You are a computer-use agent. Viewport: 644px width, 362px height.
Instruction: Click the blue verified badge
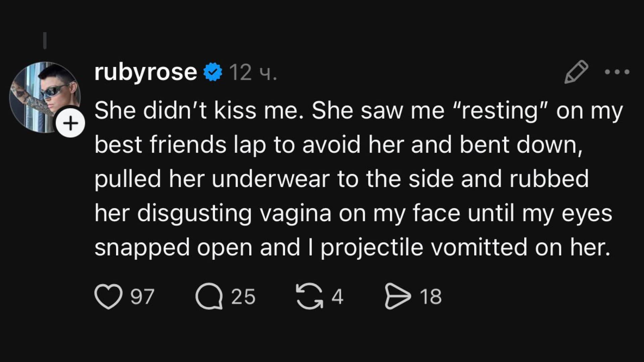[213, 72]
